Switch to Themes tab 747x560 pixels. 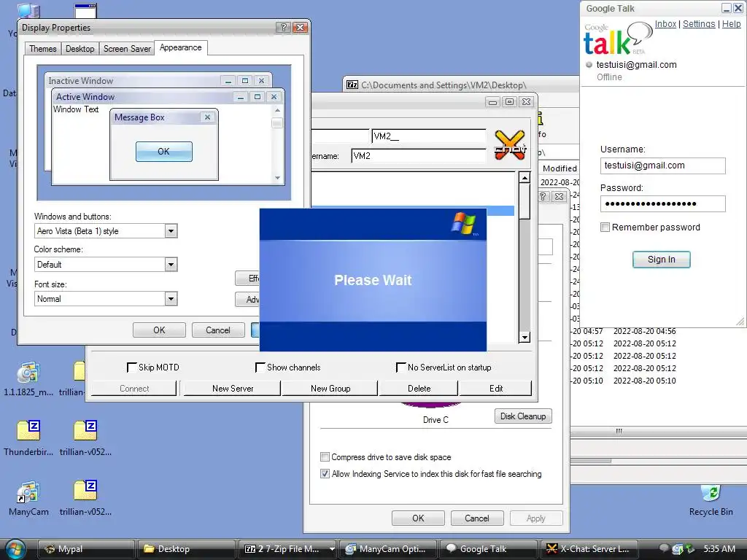tap(43, 49)
